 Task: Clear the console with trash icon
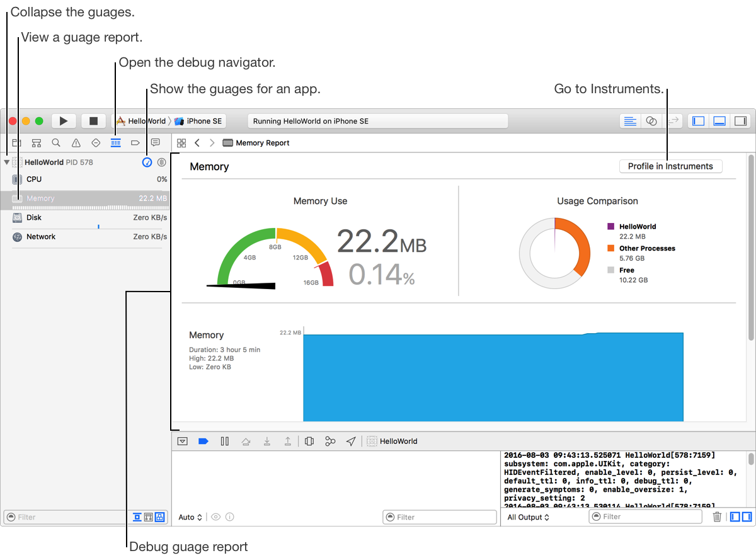717,517
